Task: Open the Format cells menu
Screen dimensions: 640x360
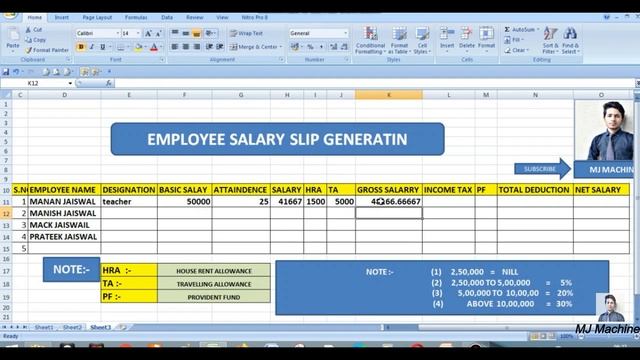Action: 486,39
